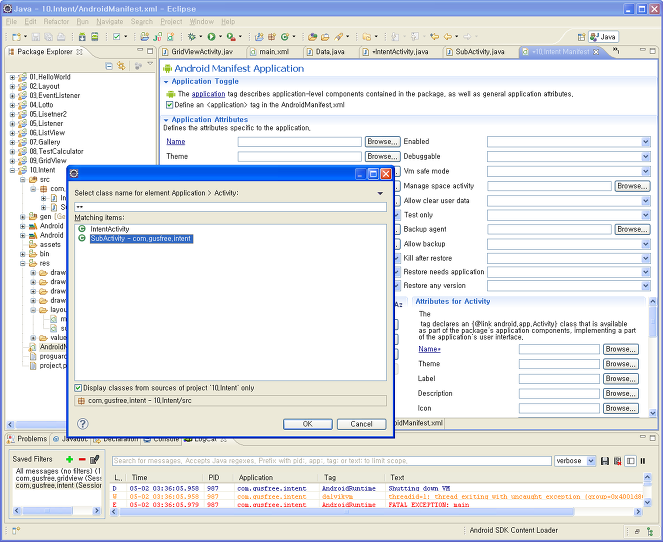Switch to the SubActivity.java editor tab
The image size is (663, 542).
[x=479, y=52]
